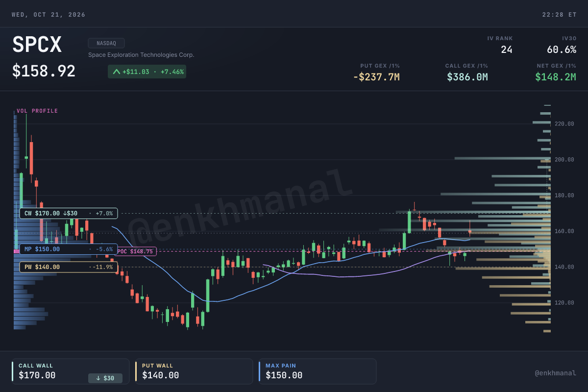
Task: Click the 60.6% IV30 value
Action: click(x=562, y=49)
